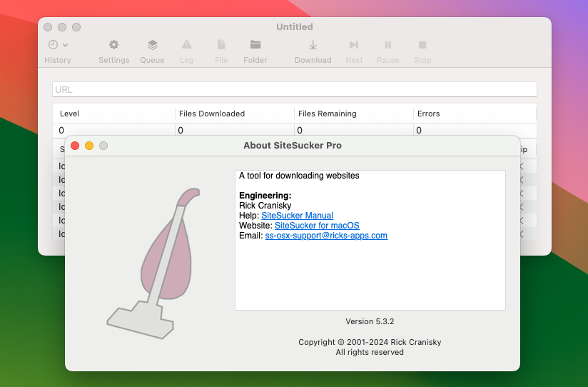This screenshot has width=588, height=387.
Task: Open the SiteSucker Manual link
Action: pos(297,216)
